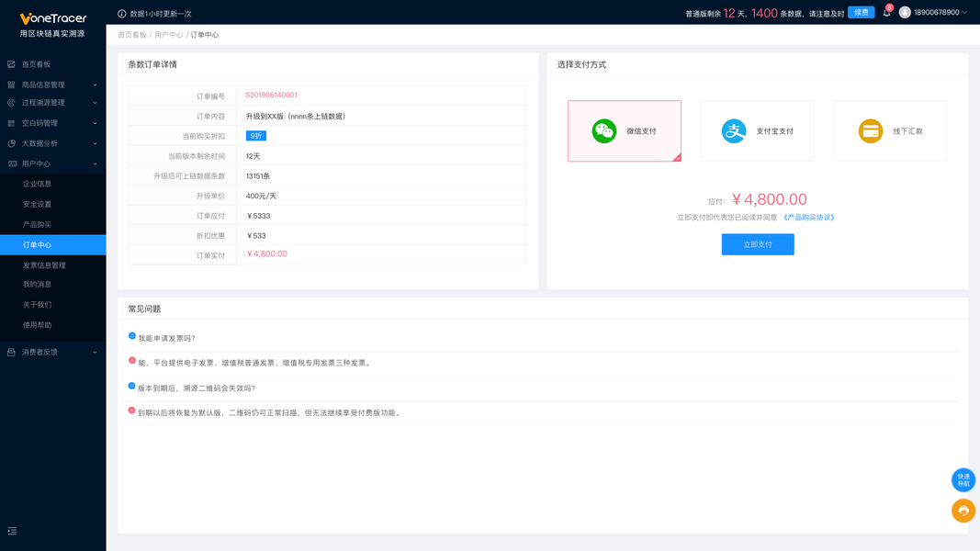Expand 消费者反馈 menu chevron
The height and width of the screenshot is (551, 980).
tap(95, 353)
